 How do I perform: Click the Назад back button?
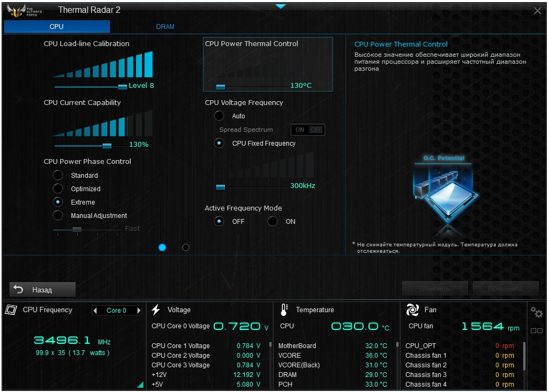pyautogui.click(x=43, y=290)
